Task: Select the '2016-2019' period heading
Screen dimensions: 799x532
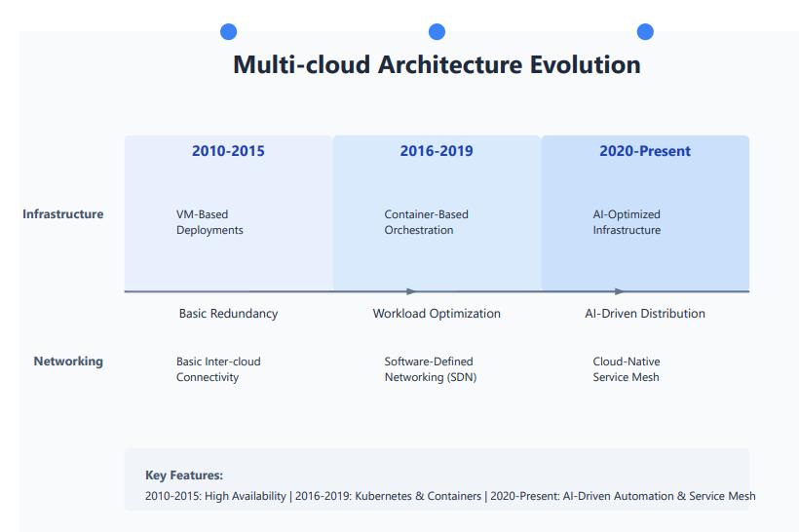Action: tap(437, 151)
